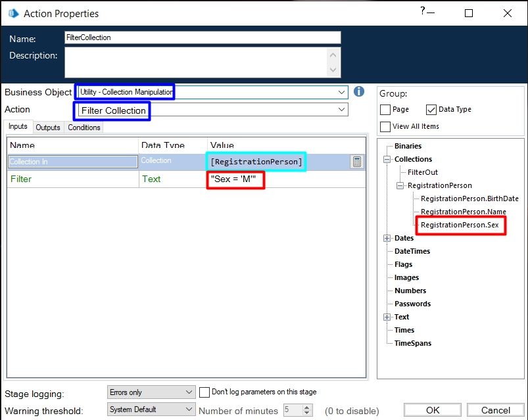The height and width of the screenshot is (420, 528).
Task: Toggle Don't log parameters on this stage
Action: point(204,392)
